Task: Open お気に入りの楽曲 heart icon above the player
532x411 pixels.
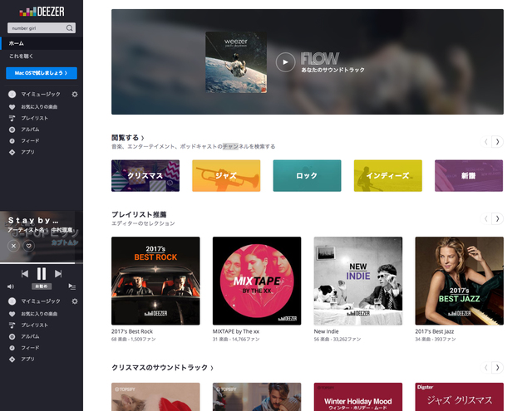Action: point(12,107)
